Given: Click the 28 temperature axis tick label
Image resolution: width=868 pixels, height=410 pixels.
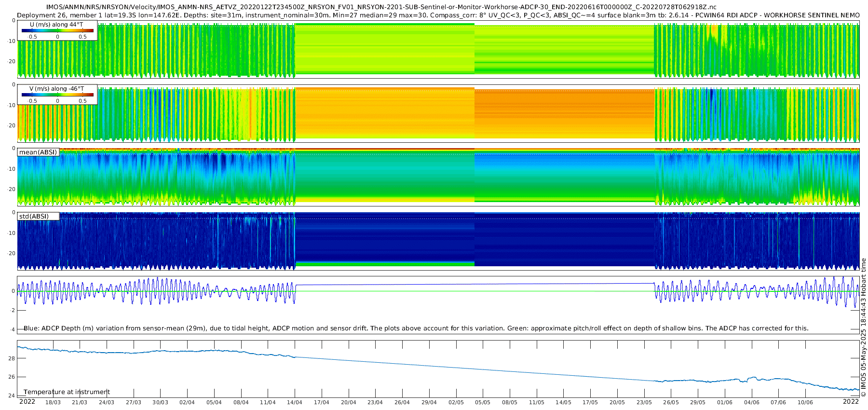Looking at the screenshot, I should [x=12, y=358].
